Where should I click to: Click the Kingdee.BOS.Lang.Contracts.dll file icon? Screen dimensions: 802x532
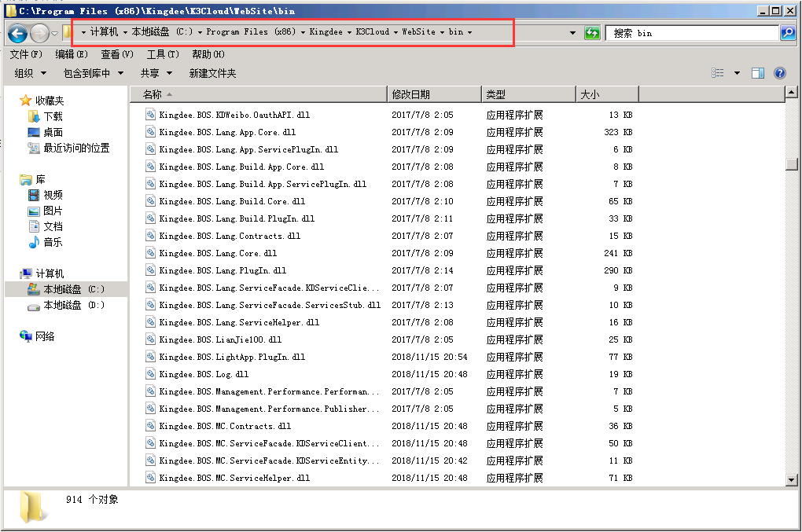click(x=150, y=236)
